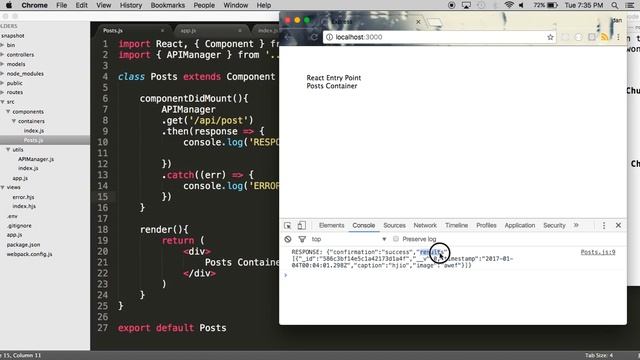Click the RSS extension icon

tap(604, 37)
